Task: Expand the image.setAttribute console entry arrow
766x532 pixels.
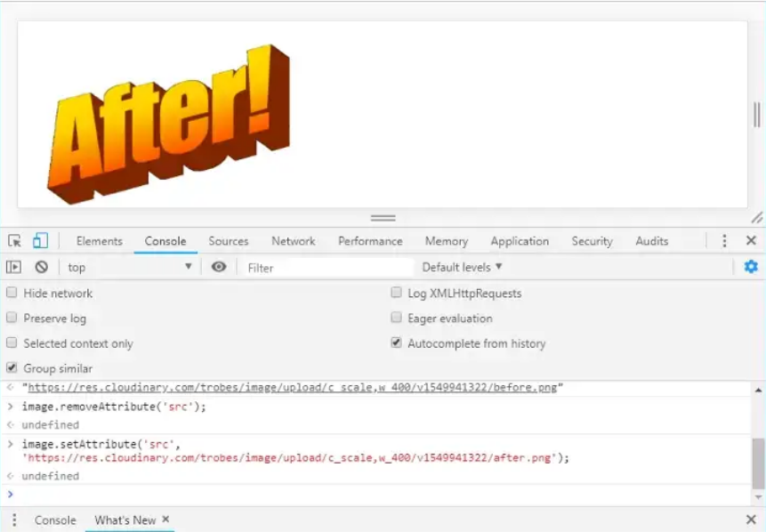Action: tap(11, 444)
